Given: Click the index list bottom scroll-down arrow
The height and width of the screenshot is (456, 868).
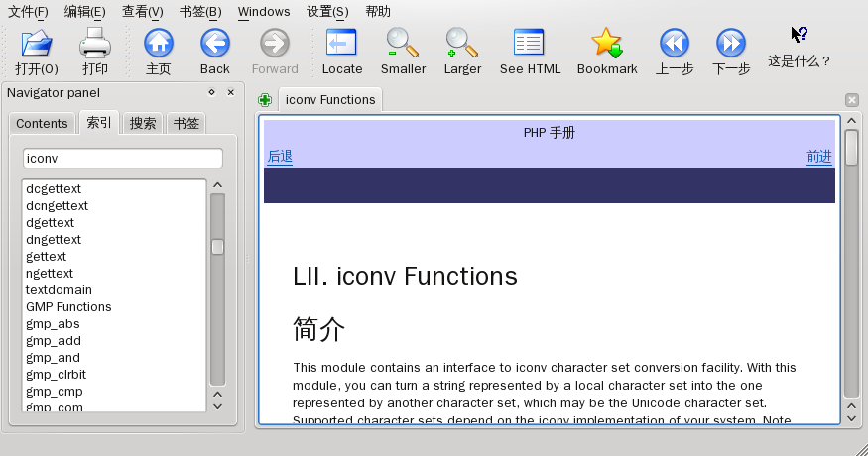Looking at the screenshot, I should point(217,406).
